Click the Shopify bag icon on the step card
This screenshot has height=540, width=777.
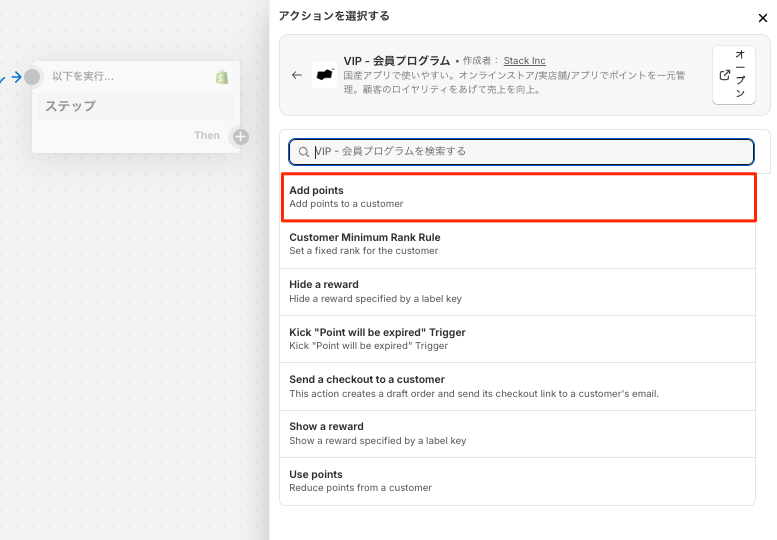click(x=222, y=77)
